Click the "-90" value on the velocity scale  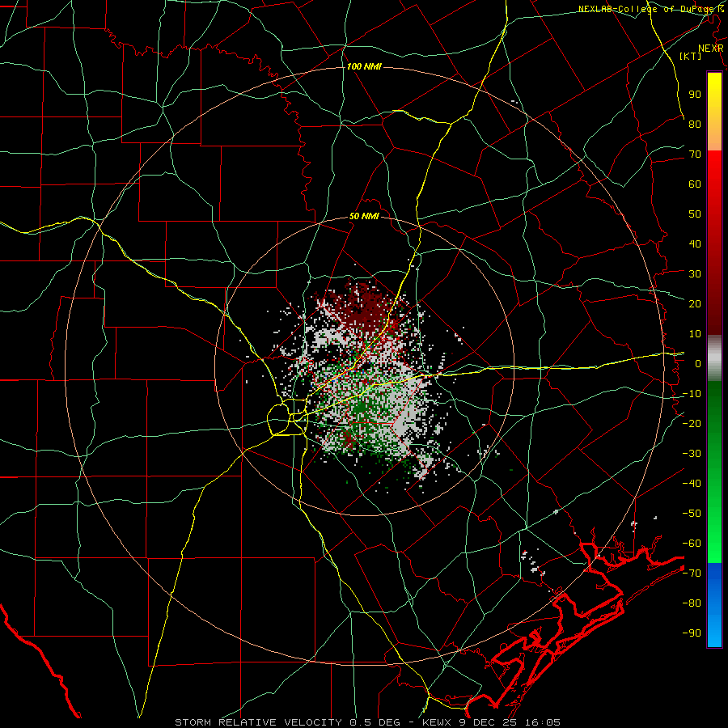692,633
